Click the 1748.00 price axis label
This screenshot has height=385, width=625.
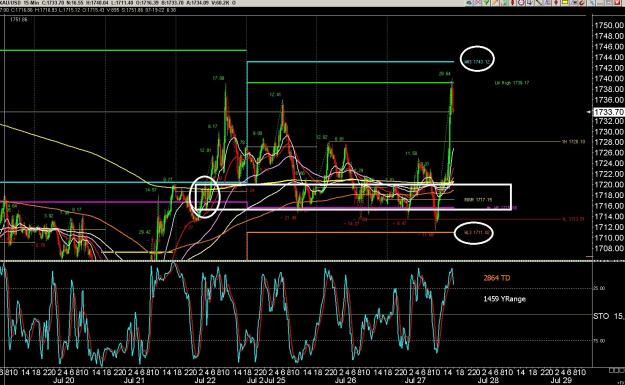[609, 36]
